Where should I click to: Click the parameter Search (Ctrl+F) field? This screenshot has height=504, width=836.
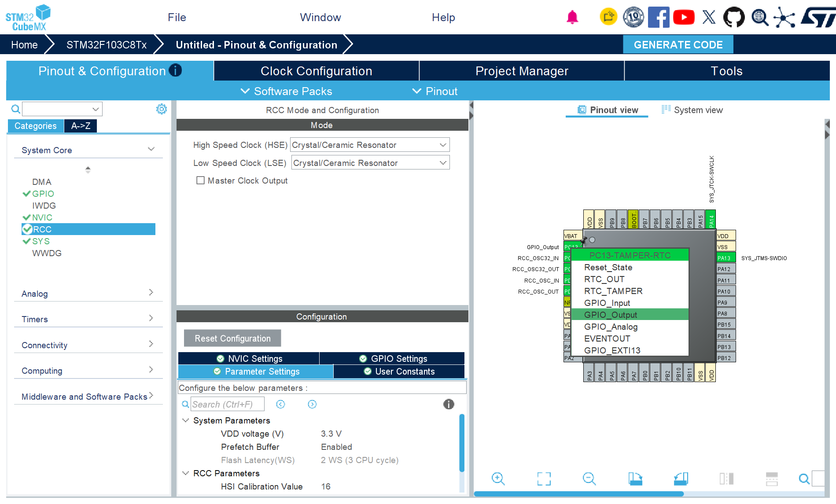tap(228, 404)
